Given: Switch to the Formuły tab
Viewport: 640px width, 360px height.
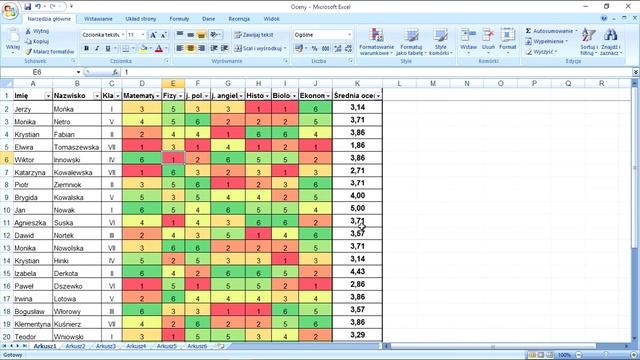Looking at the screenshot, I should coord(179,19).
